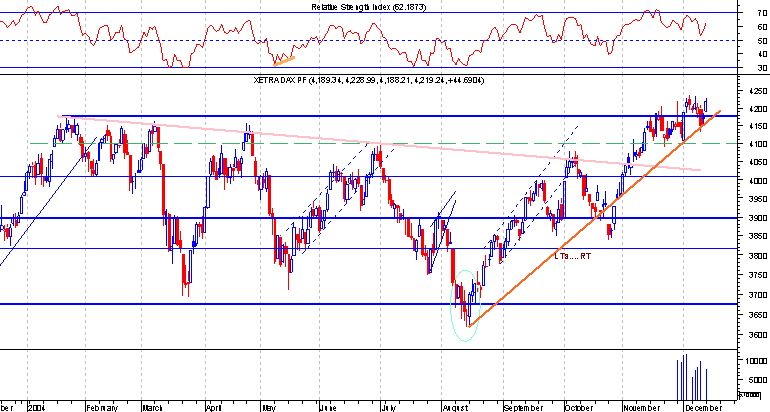Click the Relative Strength Index (62.1873) title
Image resolution: width=770 pixels, height=412 pixels.
click(369, 7)
